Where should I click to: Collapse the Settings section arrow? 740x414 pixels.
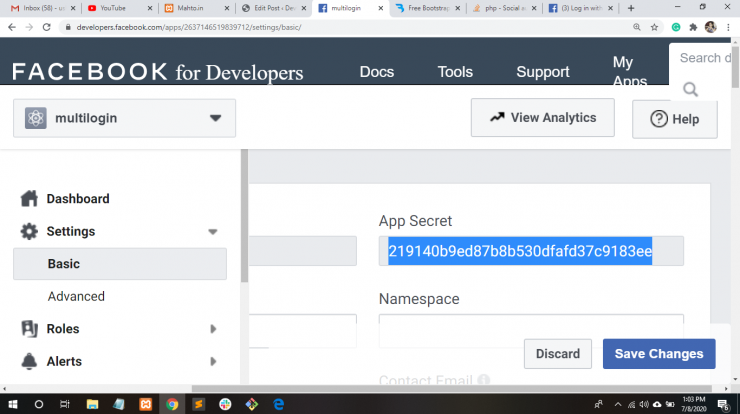[x=213, y=232]
